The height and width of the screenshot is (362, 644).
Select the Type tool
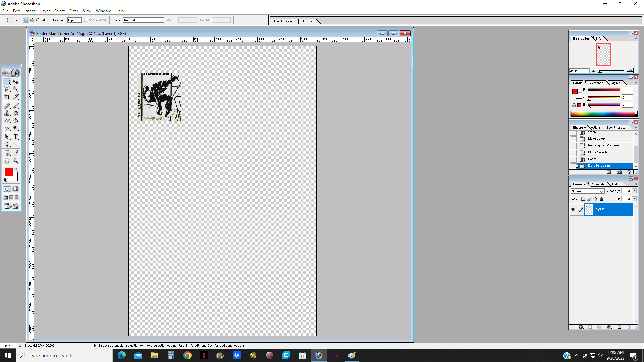pyautogui.click(x=16, y=137)
